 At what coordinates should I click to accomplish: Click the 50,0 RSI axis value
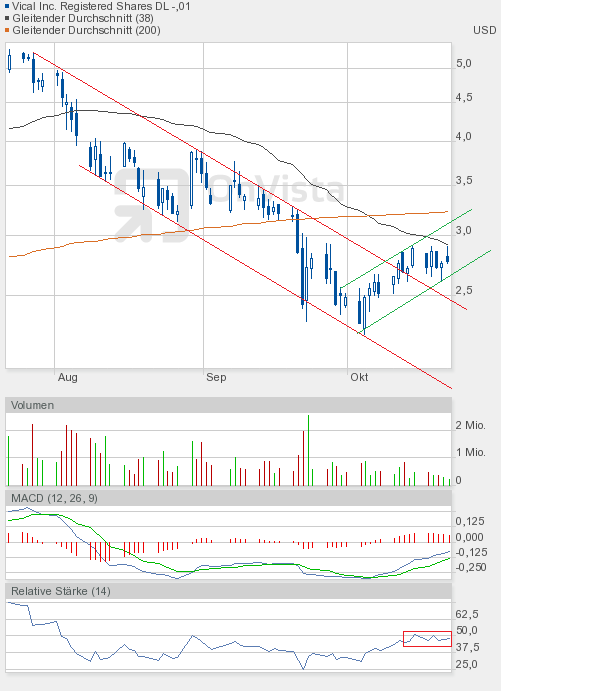point(467,631)
